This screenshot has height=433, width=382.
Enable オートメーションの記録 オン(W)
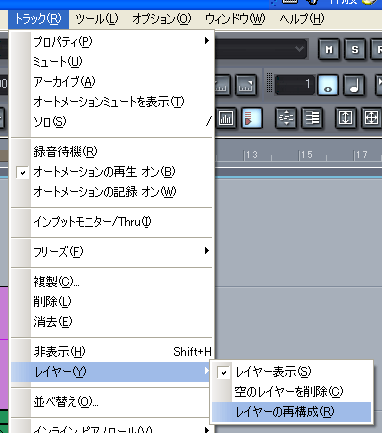point(112,192)
